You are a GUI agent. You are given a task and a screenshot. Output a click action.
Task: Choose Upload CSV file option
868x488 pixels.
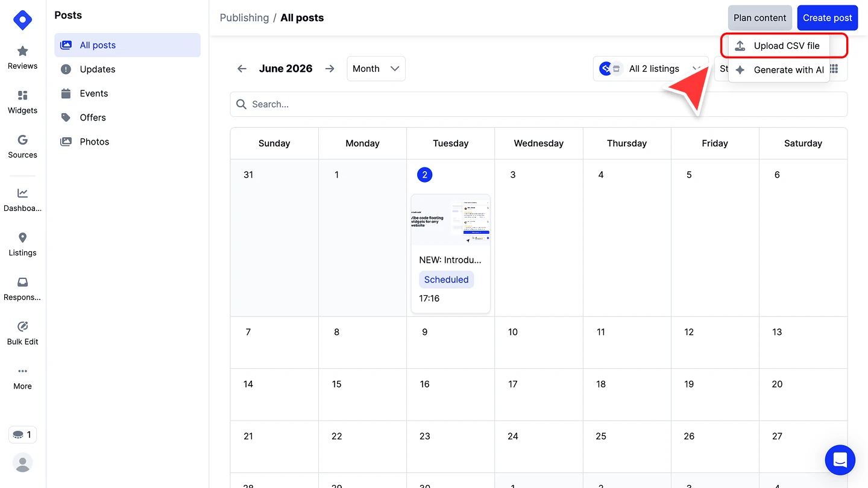click(779, 46)
